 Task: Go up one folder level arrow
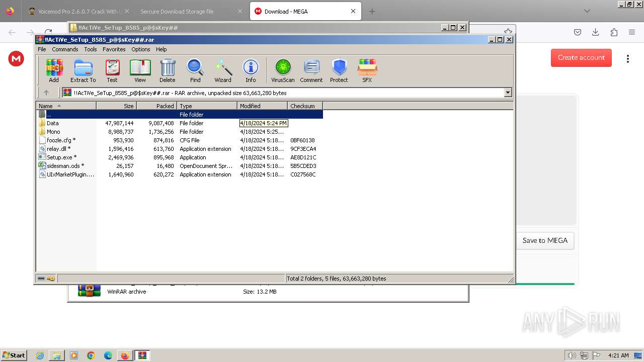pos(46,93)
